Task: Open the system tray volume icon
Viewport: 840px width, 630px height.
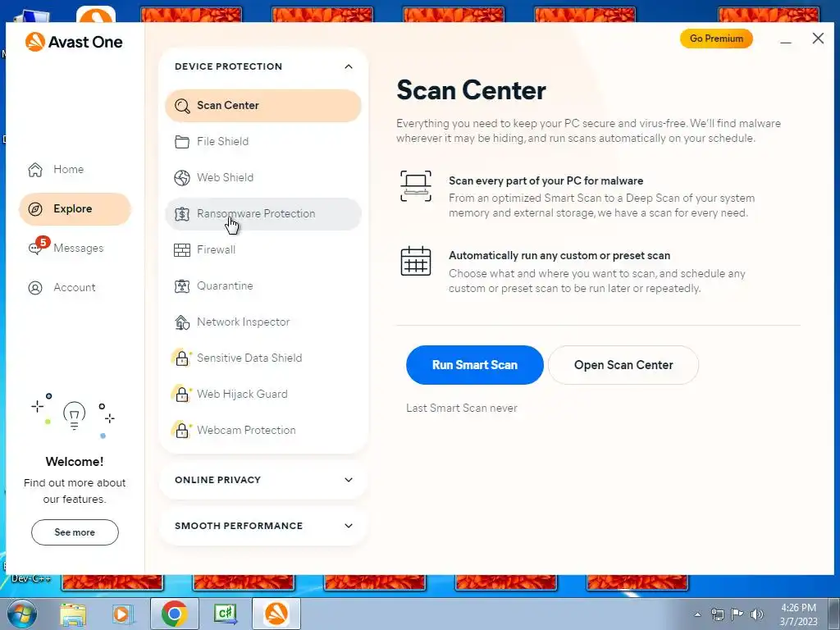Action: [757, 614]
